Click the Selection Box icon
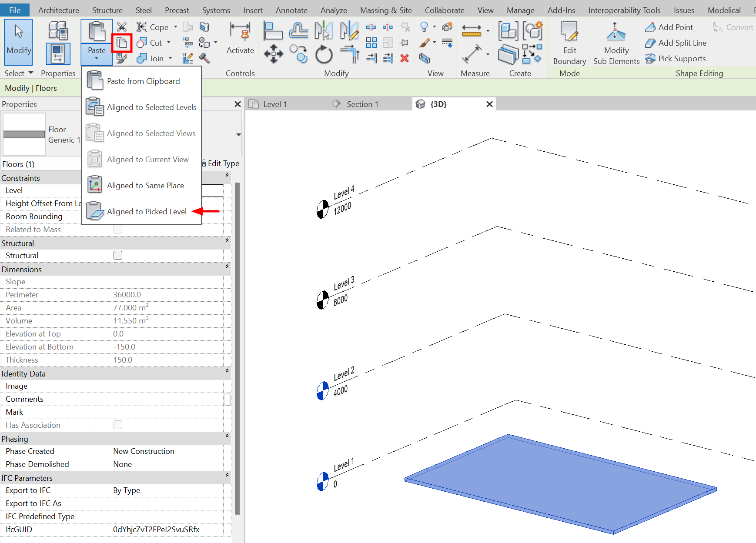Image resolution: width=756 pixels, height=543 pixels. click(425, 58)
